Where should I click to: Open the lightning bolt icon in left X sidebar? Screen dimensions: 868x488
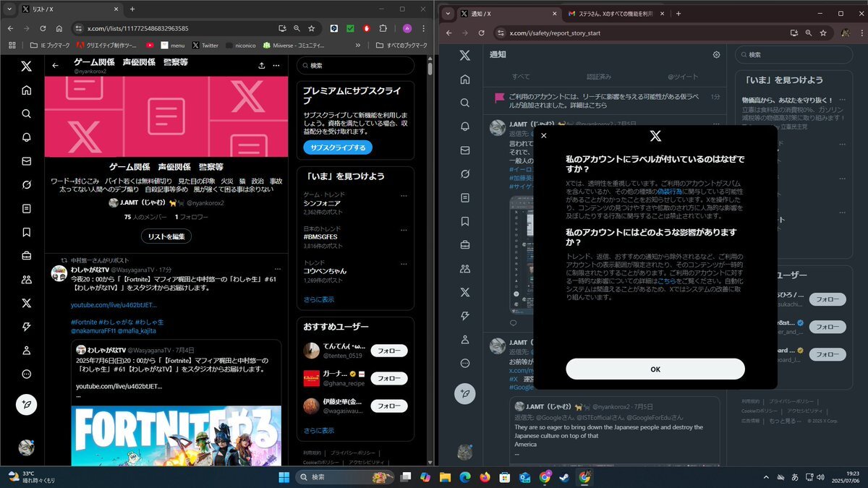click(x=26, y=327)
